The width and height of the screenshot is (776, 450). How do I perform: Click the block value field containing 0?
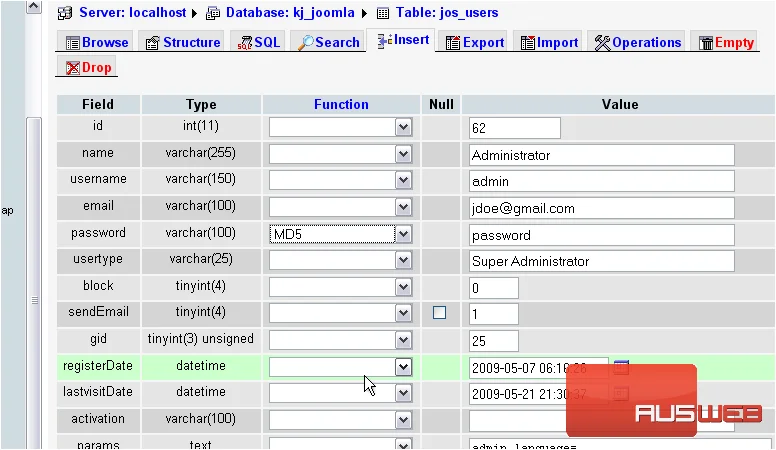tap(494, 288)
